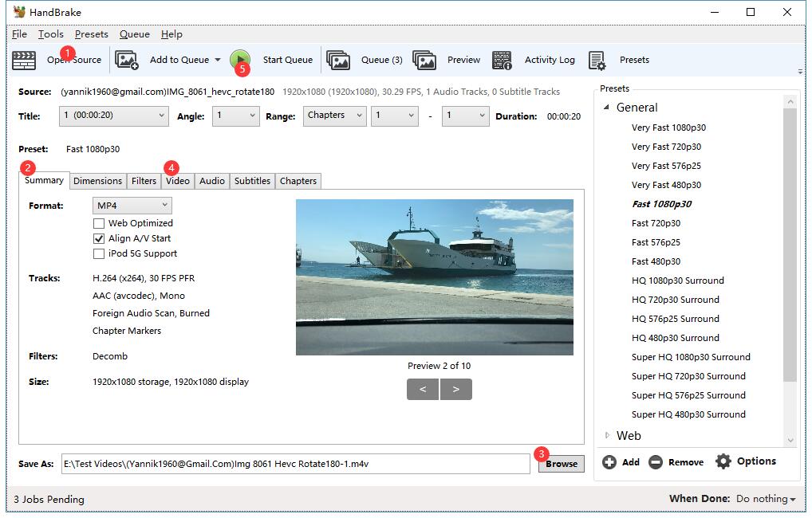Open the Format MP4 dropdown
This screenshot has height=518, width=812.
tap(132, 206)
